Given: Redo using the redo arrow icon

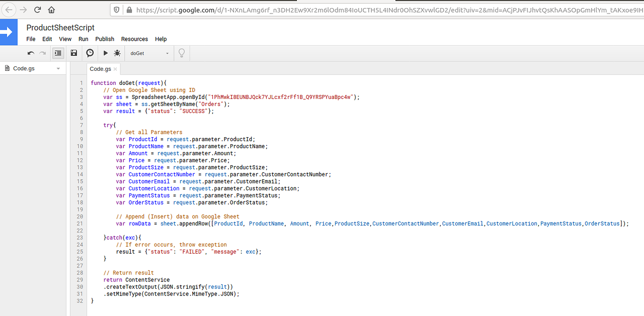Looking at the screenshot, I should tap(42, 53).
